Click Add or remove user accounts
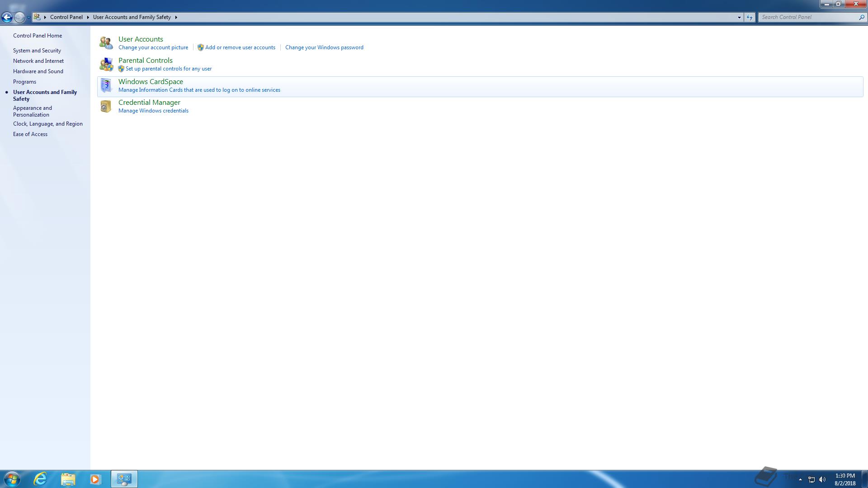 click(x=240, y=47)
